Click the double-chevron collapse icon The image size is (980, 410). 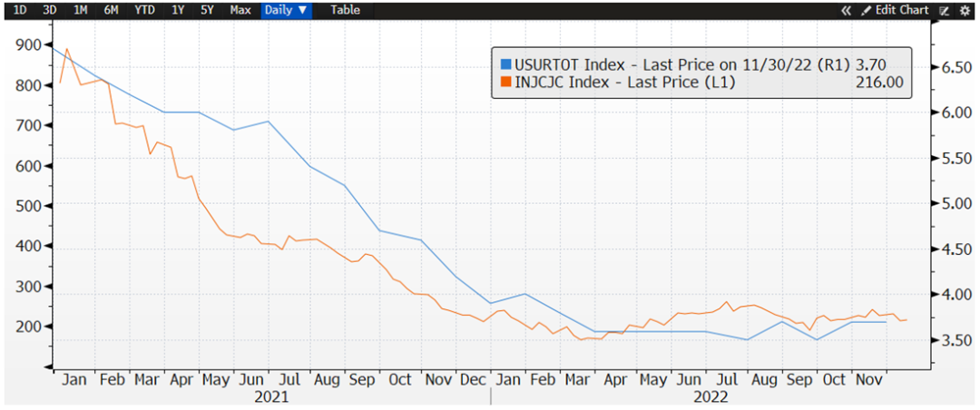pyautogui.click(x=847, y=10)
